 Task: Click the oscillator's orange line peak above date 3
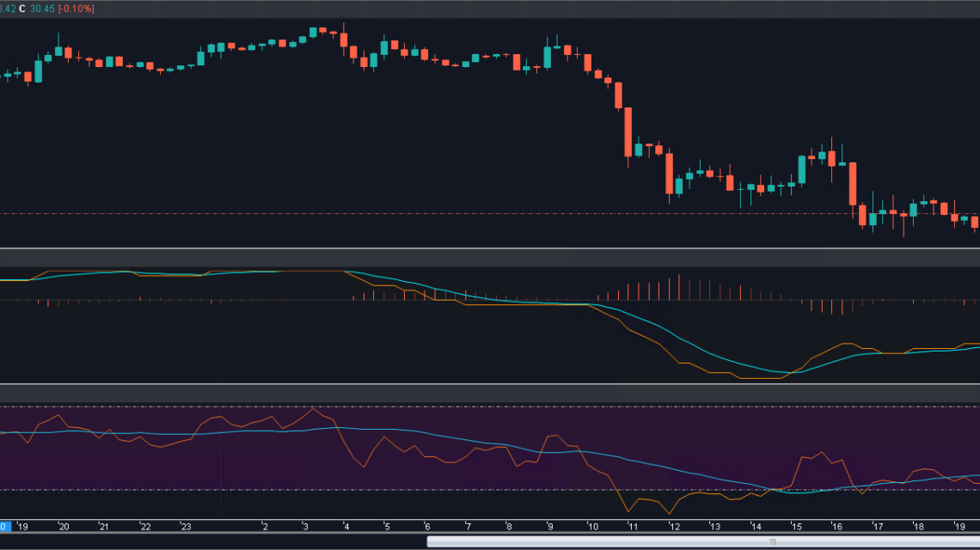pyautogui.click(x=312, y=408)
